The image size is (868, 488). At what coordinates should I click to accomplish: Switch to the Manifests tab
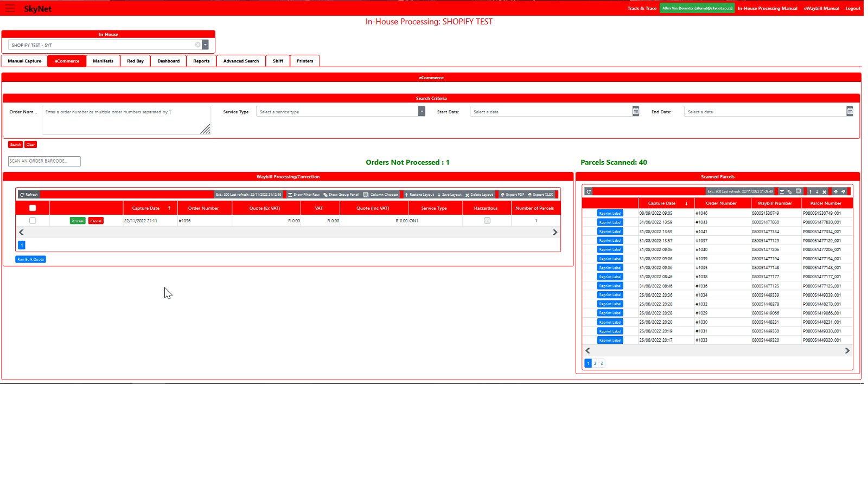103,61
